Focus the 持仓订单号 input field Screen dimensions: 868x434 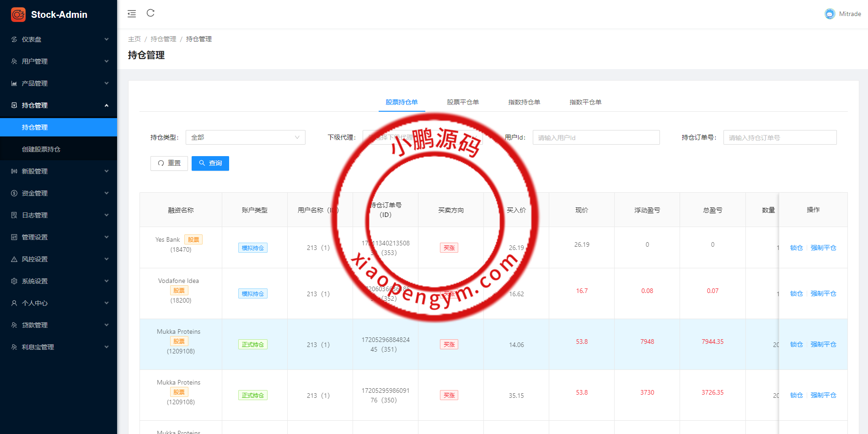[780, 137]
